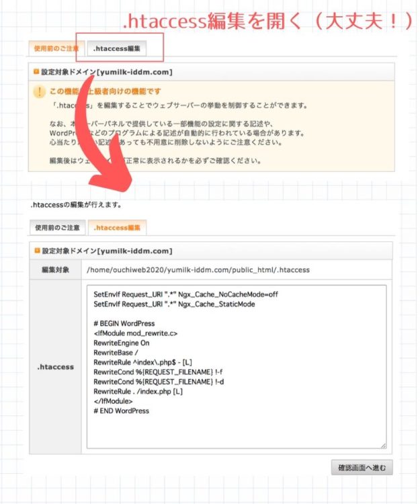The width and height of the screenshot is (420, 504).
Task: Click the line '<IfModule mod_rewrite.c>'
Action: click(136, 333)
